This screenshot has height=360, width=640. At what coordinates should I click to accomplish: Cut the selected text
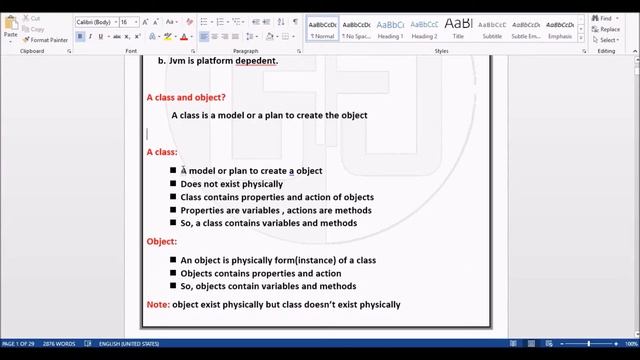[31, 18]
